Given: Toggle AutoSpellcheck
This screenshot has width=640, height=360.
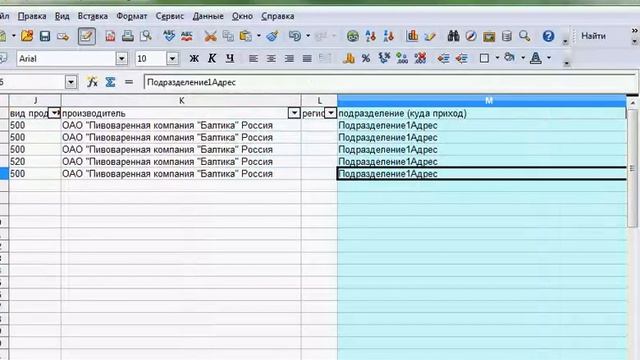Looking at the screenshot, I should coord(187,36).
